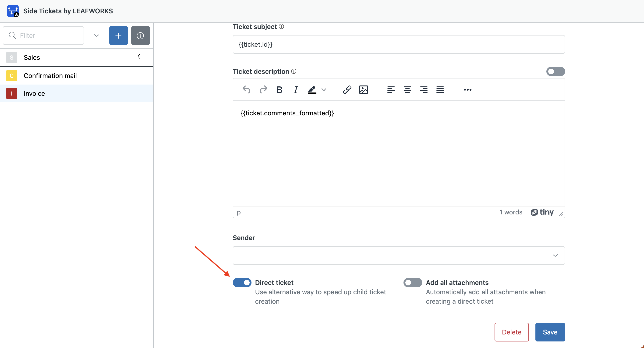Switch on the Ticket description toggle
The width and height of the screenshot is (644, 348).
(555, 71)
